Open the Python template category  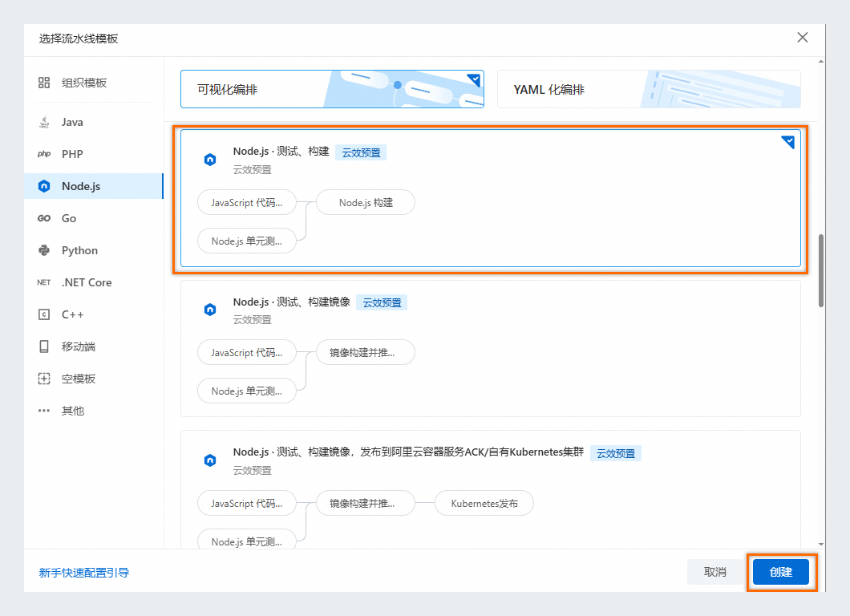coord(93,250)
